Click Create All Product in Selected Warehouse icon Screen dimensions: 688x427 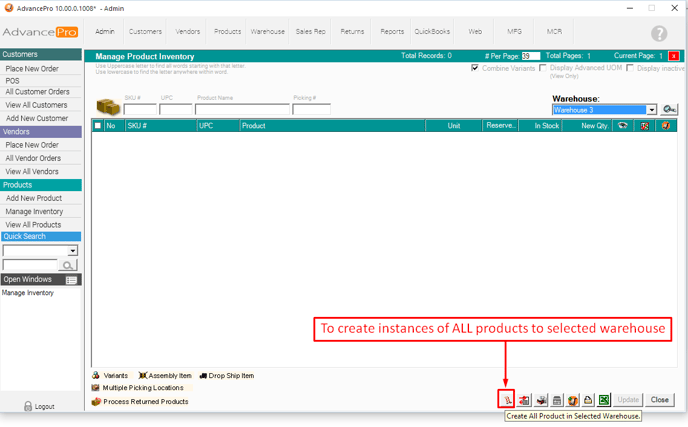coord(508,400)
